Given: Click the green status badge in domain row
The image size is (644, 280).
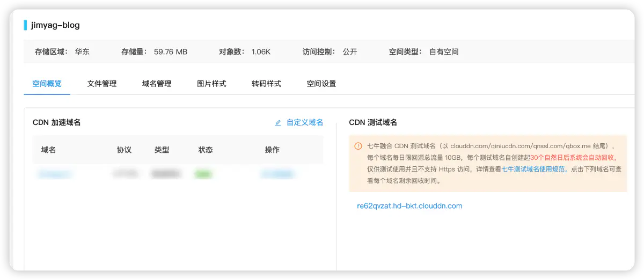Looking at the screenshot, I should tap(203, 174).
